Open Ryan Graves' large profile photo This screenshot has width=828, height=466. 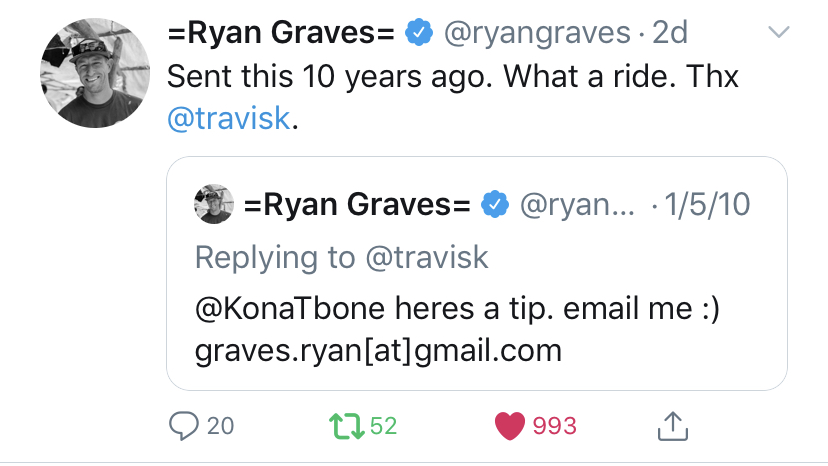88,73
